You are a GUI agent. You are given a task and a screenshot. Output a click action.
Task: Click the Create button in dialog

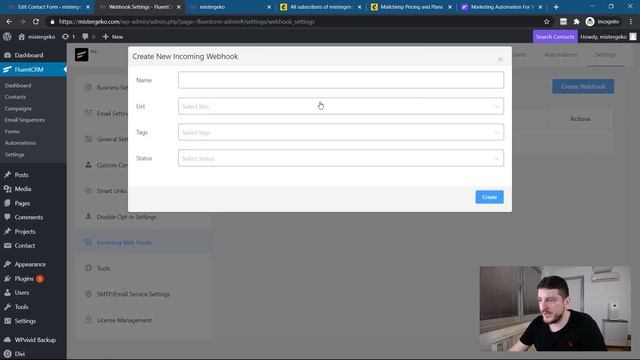[x=489, y=197]
